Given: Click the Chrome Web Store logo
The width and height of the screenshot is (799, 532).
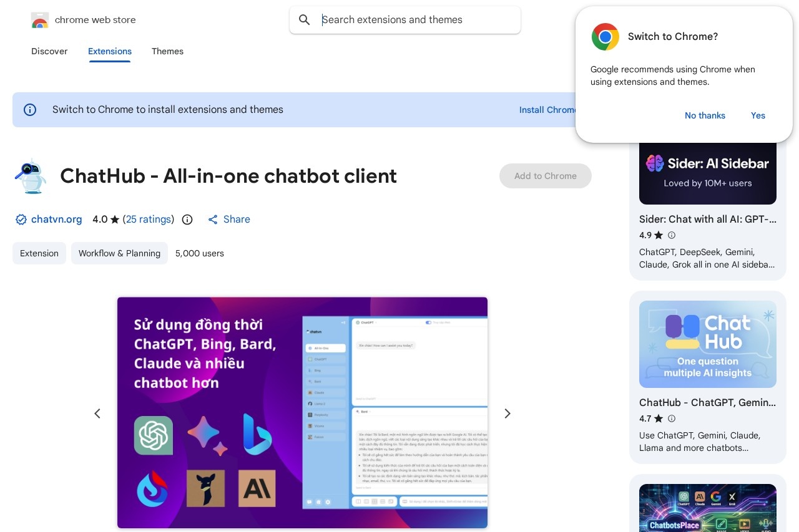Looking at the screenshot, I should coord(40,20).
